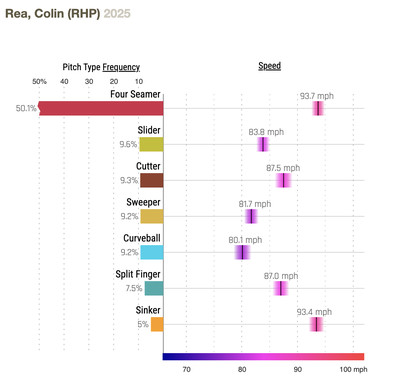Select the 87.5 mph Cutter speed marker

pos(283,180)
